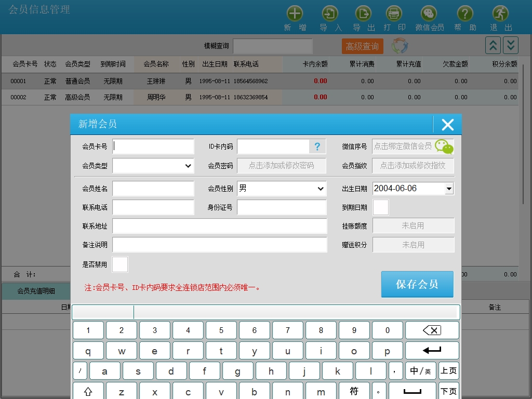Click the 新增 add member icon

tap(295, 14)
